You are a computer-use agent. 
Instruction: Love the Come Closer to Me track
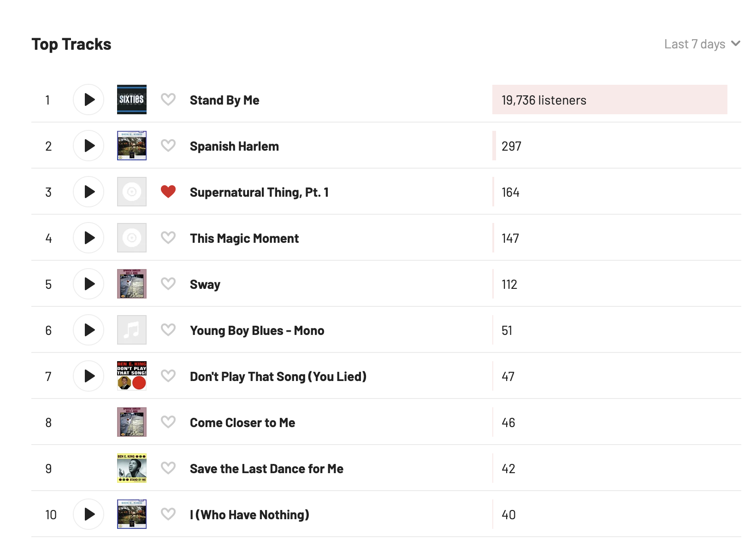pyautogui.click(x=168, y=422)
